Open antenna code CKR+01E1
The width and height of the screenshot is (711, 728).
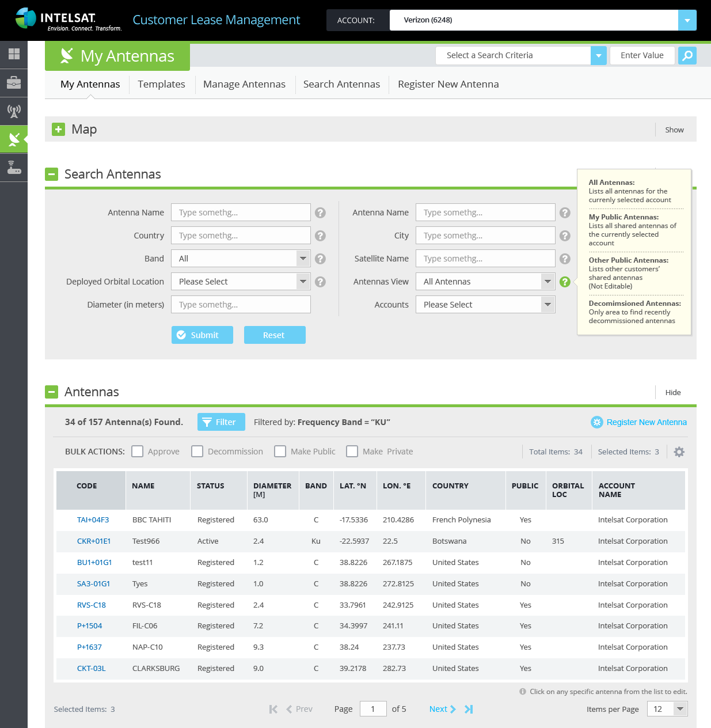[94, 541]
